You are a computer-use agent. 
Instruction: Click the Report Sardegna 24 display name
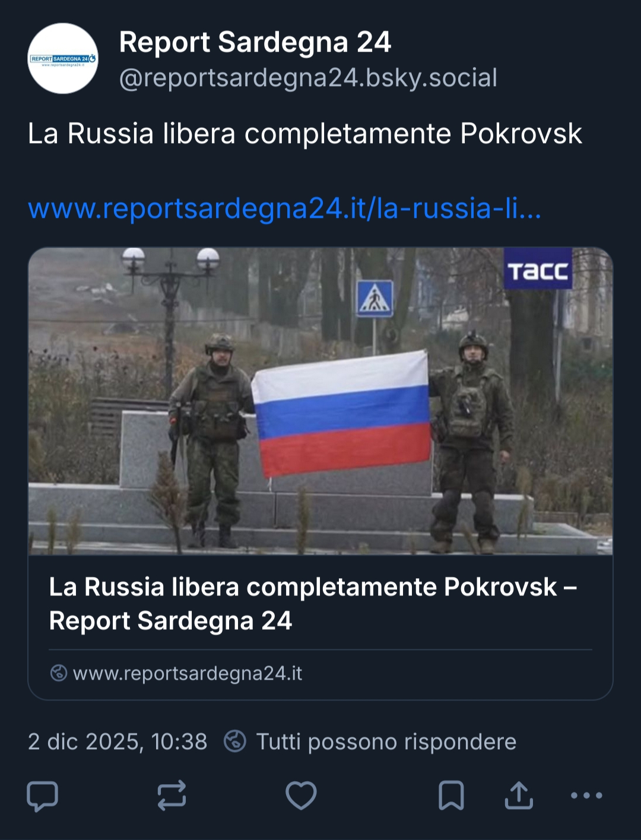255,43
